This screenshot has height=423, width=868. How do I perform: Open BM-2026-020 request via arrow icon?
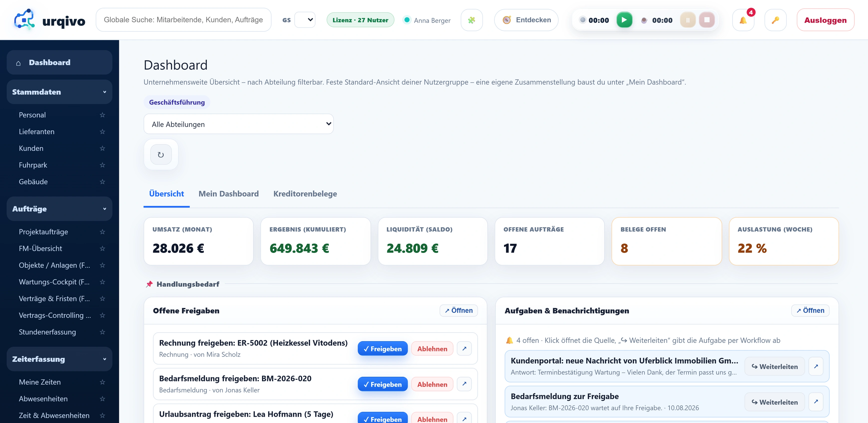point(464,384)
